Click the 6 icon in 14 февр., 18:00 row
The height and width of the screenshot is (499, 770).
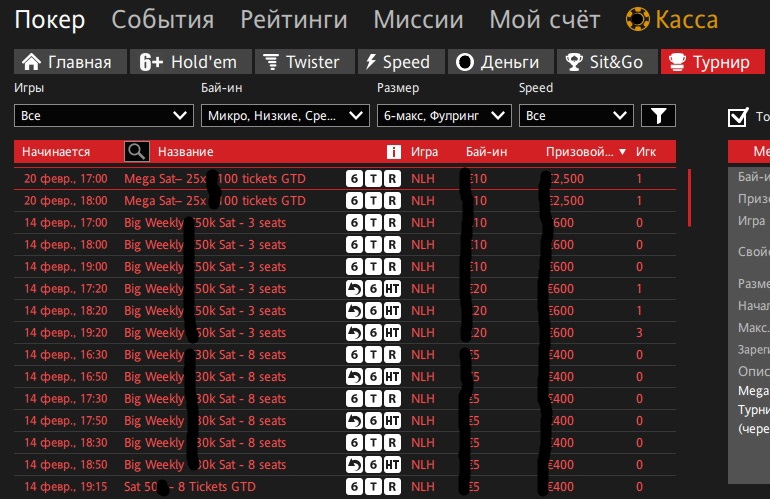355,245
